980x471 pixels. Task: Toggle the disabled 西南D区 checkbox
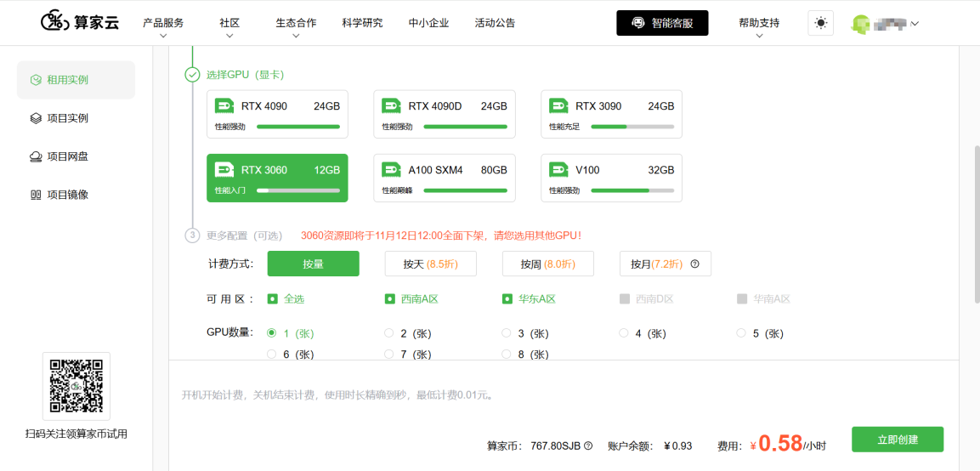pyautogui.click(x=624, y=299)
